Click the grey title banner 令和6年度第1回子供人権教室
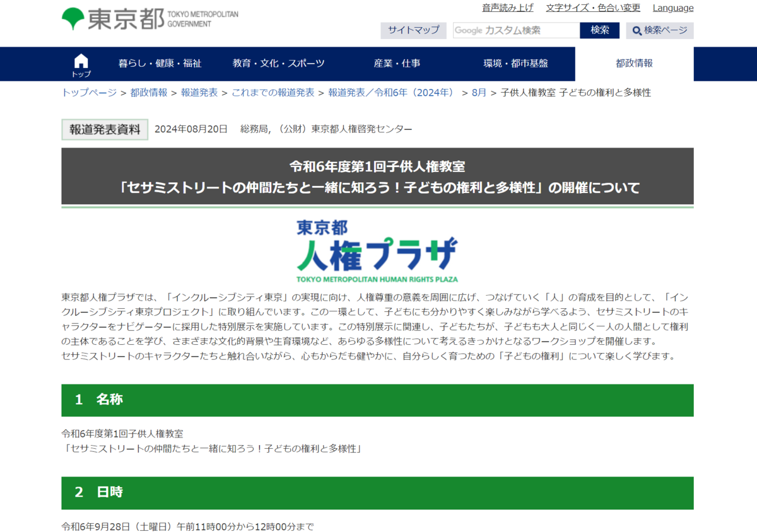Screen dimensions: 757x532 (377, 176)
